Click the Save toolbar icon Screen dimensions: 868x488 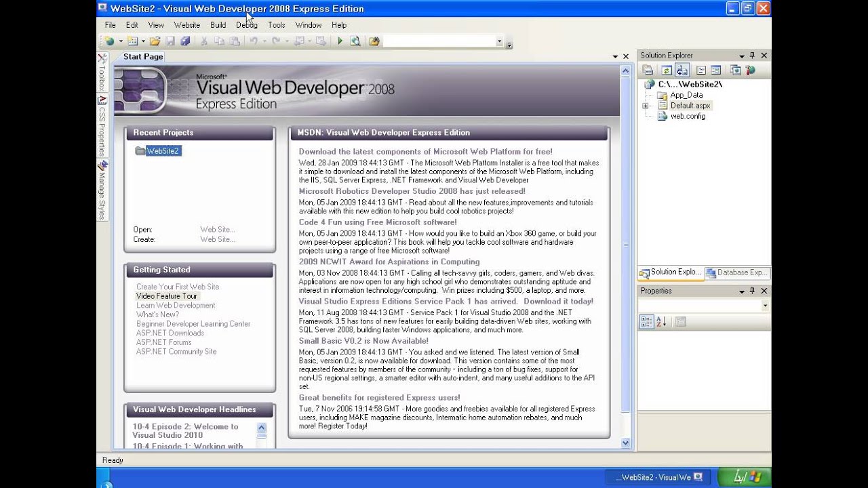170,41
